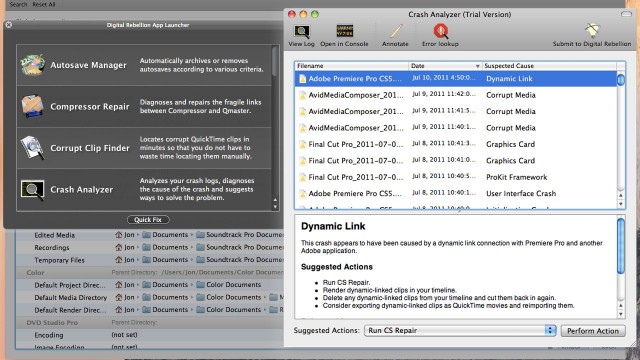Select the Annotate pencil icon
Image resolution: width=640 pixels, height=360 pixels.
click(395, 31)
